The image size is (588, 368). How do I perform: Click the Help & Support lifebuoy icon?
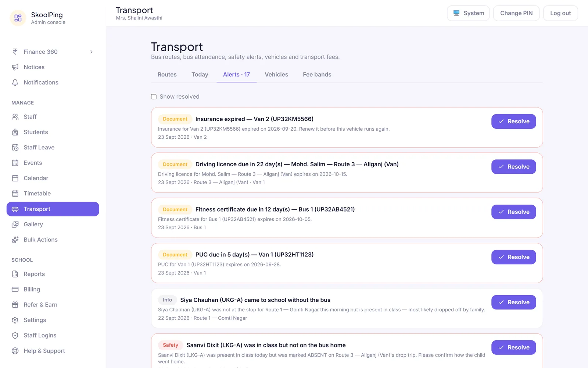15,351
